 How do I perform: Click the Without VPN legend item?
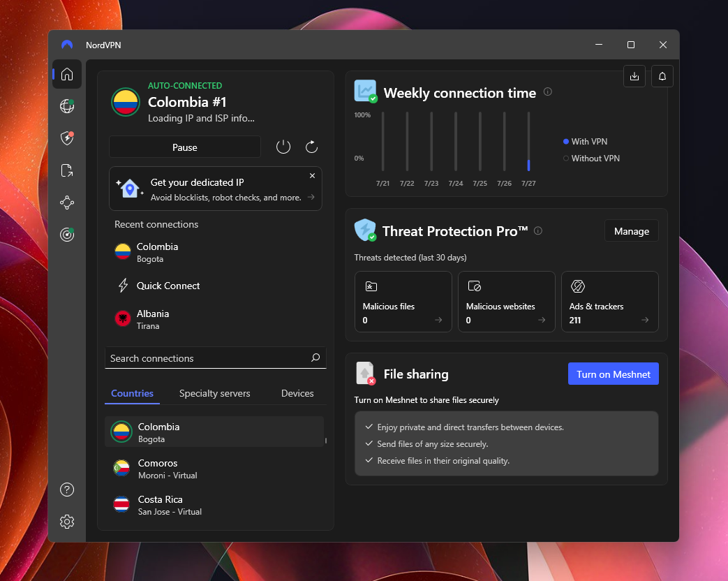point(591,159)
